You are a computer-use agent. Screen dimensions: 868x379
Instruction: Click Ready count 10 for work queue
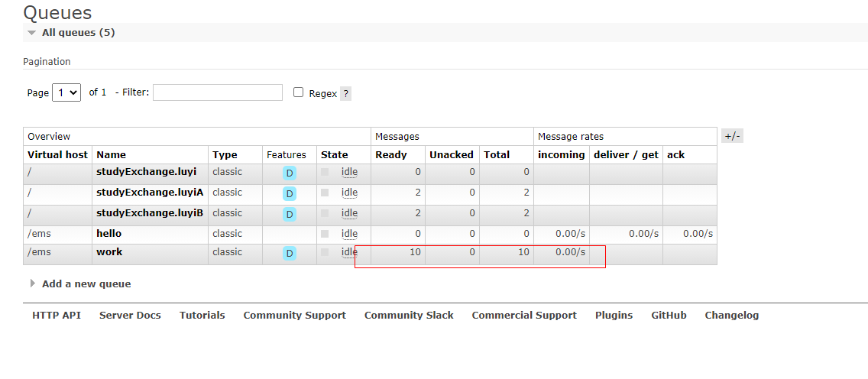point(415,251)
